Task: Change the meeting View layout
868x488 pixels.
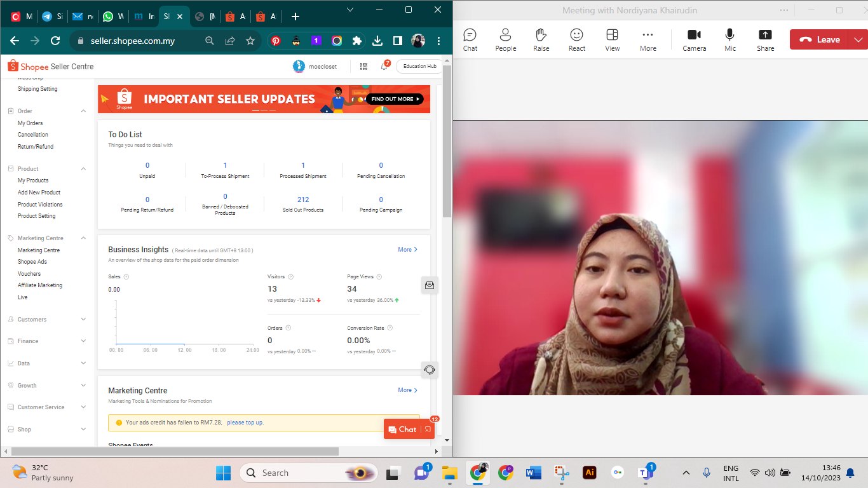Action: (613, 39)
